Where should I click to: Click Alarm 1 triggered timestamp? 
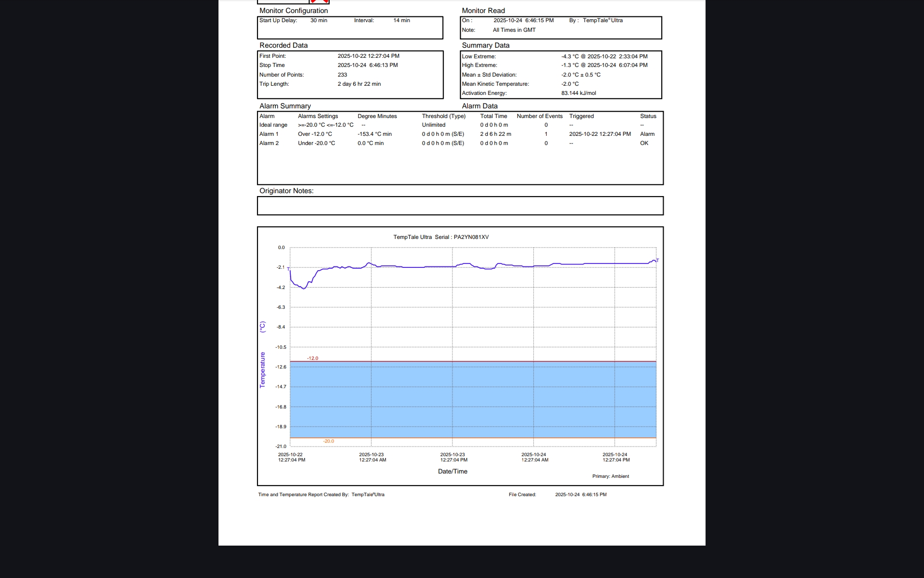600,134
